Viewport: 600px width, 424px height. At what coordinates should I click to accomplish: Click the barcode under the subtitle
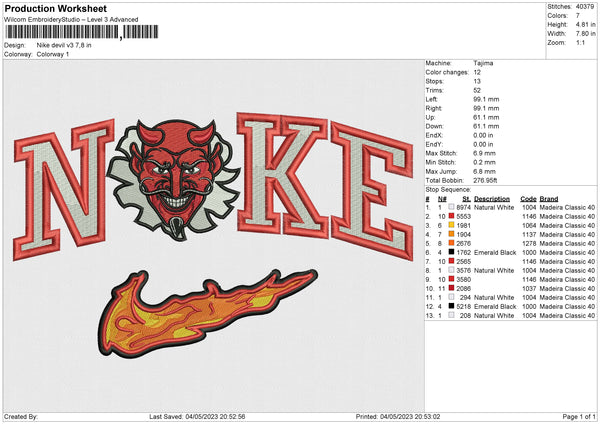point(82,32)
